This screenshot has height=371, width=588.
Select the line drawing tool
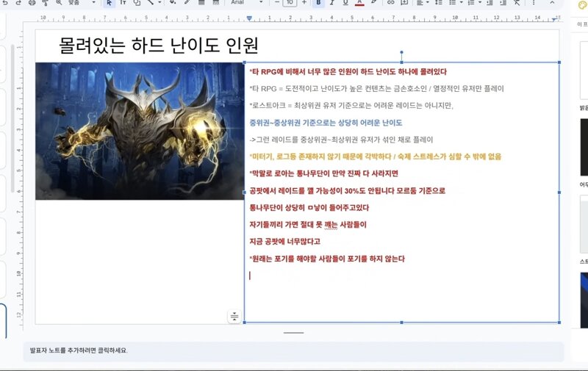click(x=151, y=3)
